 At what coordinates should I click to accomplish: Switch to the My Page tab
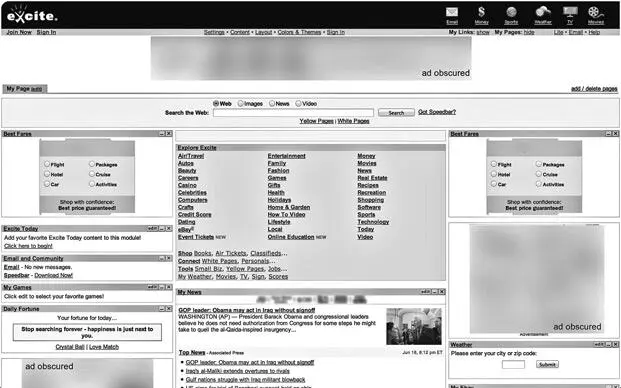tap(25, 89)
